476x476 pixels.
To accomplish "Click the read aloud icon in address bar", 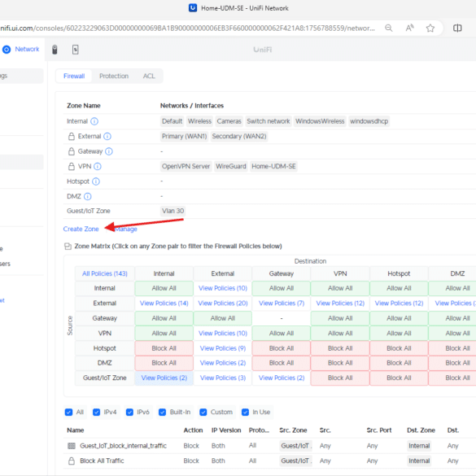I will (409, 28).
